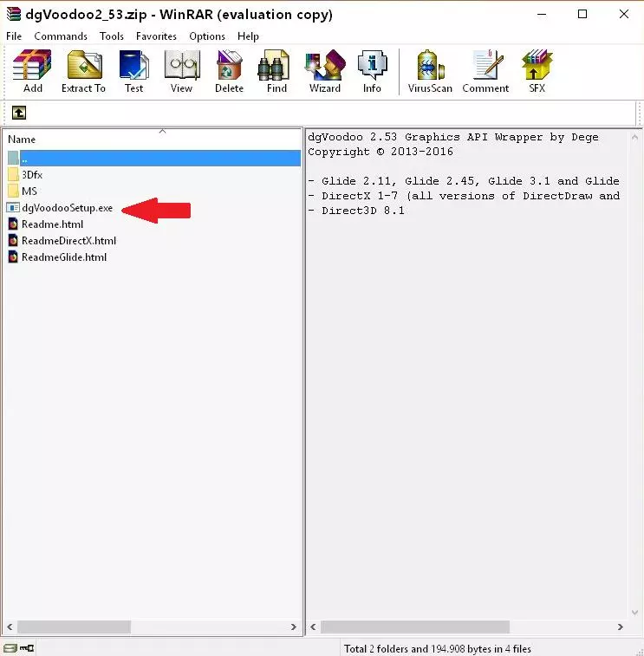Close the WinRAR window
Viewport: 644px width, 656px height.
click(624, 14)
